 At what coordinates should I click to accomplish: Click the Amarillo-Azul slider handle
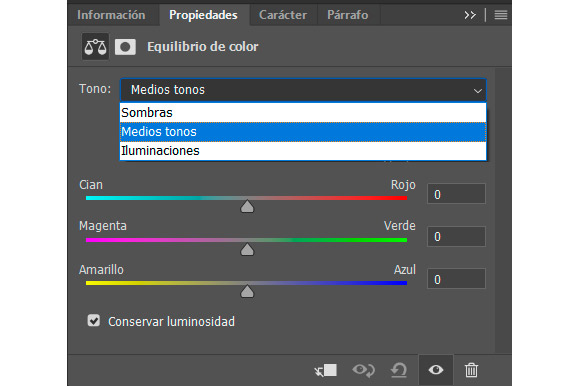point(247,291)
